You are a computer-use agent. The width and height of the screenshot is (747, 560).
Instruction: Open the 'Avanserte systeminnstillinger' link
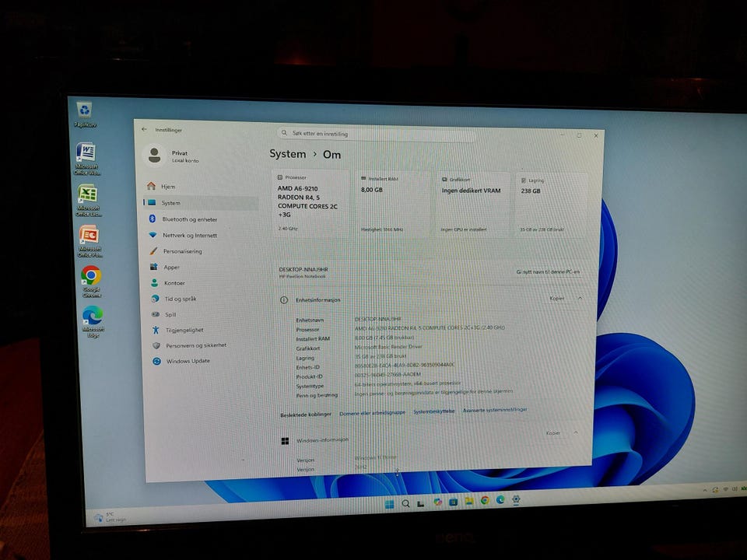click(495, 410)
